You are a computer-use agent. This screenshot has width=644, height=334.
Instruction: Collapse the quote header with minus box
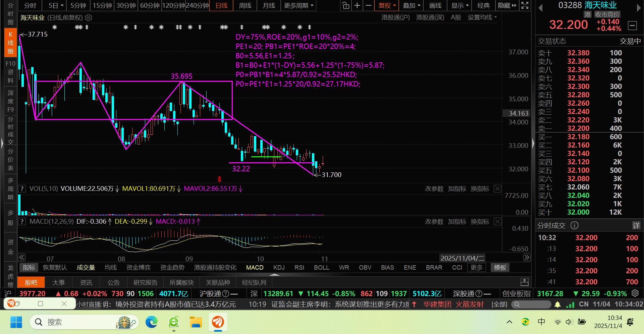pyautogui.click(x=632, y=25)
